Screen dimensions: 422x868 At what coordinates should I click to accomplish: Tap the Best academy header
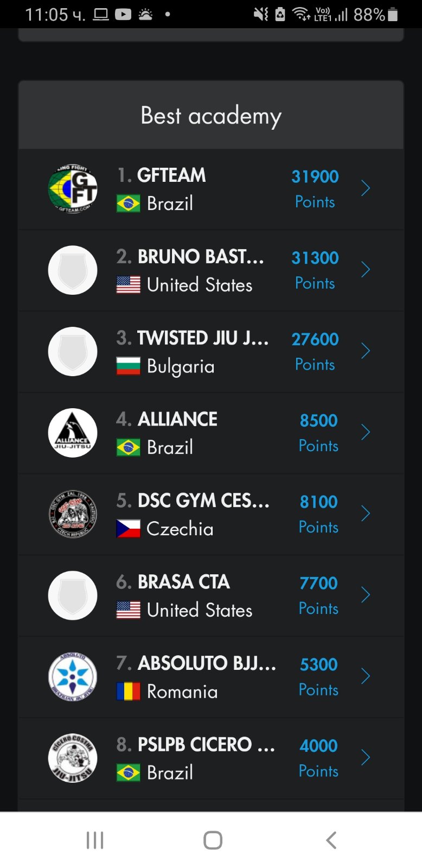(x=211, y=116)
